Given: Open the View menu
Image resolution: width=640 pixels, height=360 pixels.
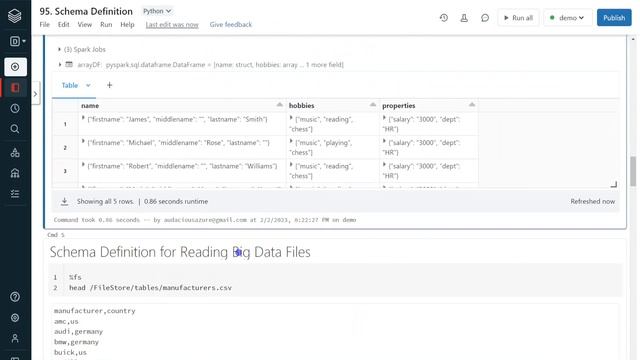Looking at the screenshot, I should point(84,24).
